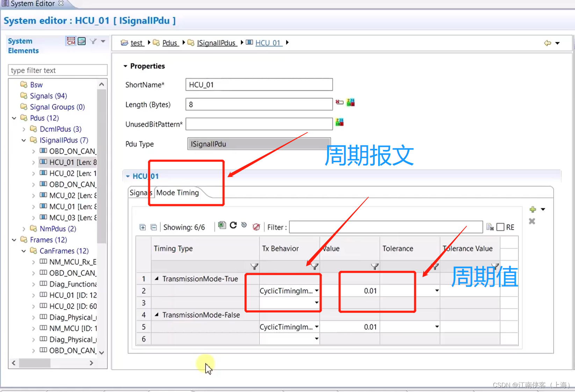Click the gray X delete icon
This screenshot has height=392, width=575.
click(532, 221)
